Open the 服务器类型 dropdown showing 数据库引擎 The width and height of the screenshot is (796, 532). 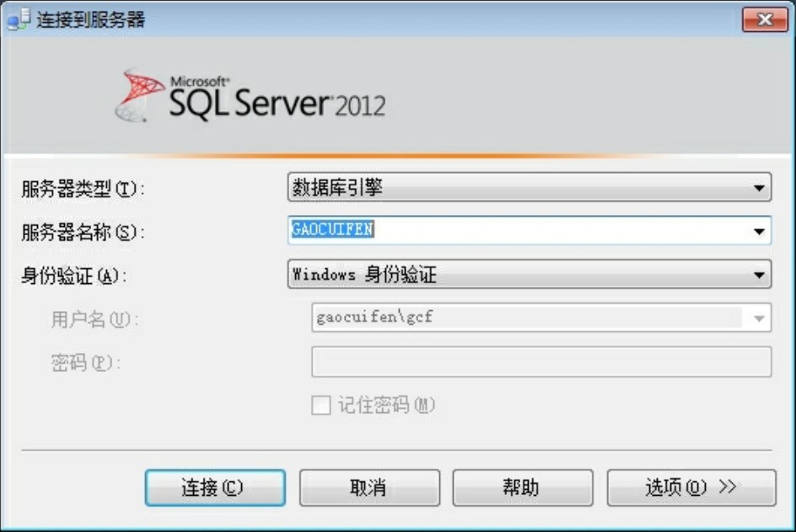pyautogui.click(x=530, y=187)
